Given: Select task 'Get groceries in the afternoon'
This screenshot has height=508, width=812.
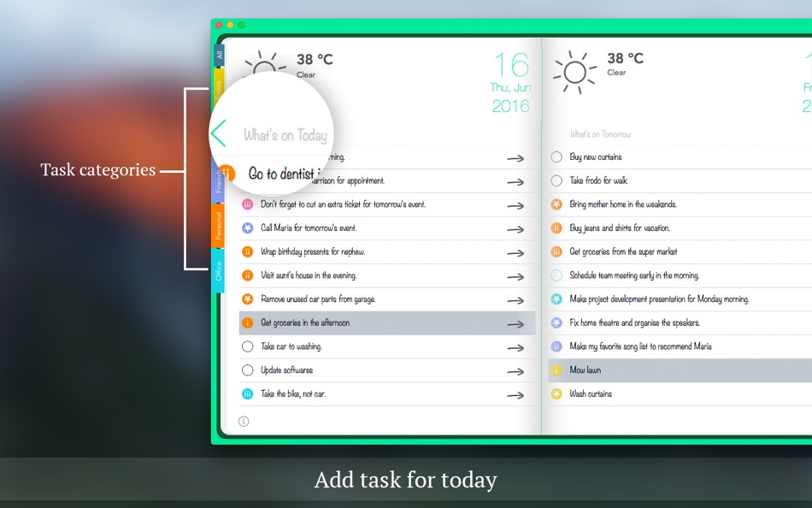Looking at the screenshot, I should click(305, 322).
